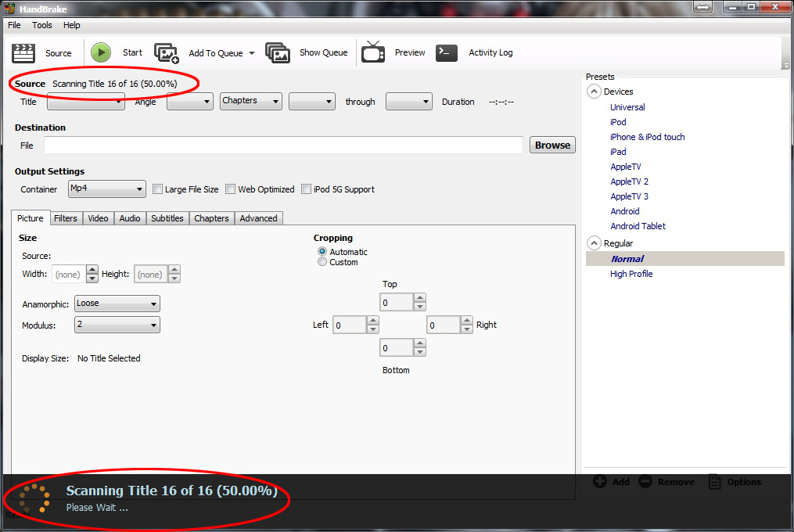794x532 pixels.
Task: Click the double-arrow button in title bar
Action: click(702, 7)
